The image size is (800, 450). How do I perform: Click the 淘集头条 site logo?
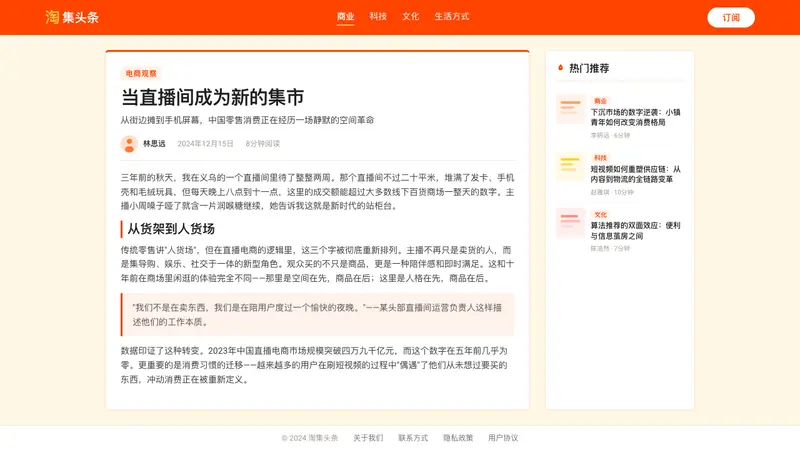coord(71,17)
